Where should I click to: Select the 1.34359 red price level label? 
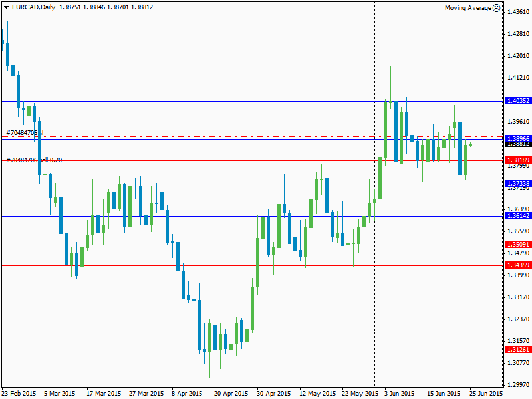click(518, 265)
